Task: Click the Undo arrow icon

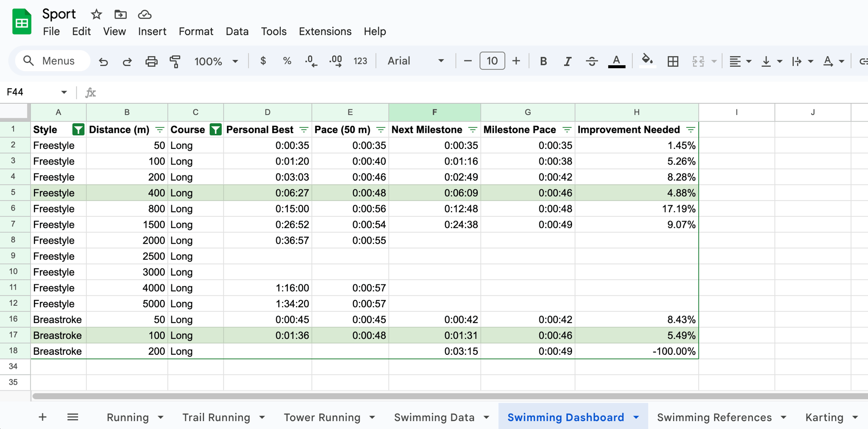Action: (103, 61)
